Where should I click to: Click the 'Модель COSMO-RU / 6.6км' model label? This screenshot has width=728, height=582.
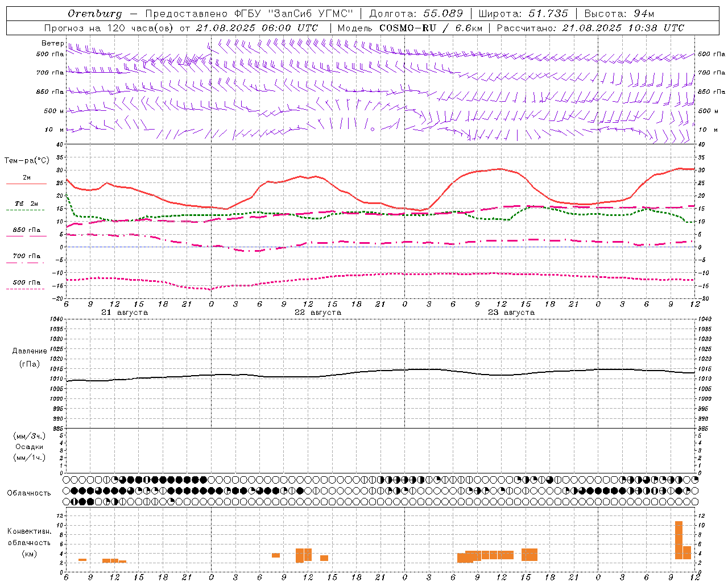409,28
